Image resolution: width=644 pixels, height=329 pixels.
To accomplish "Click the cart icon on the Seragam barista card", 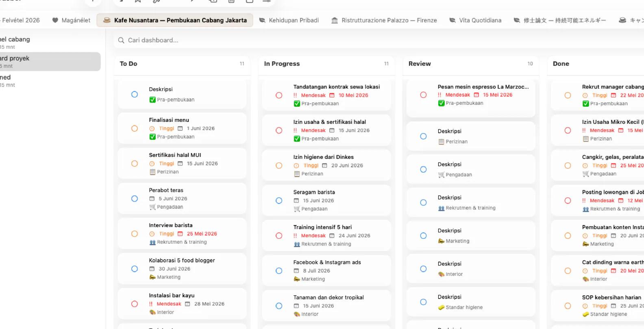I will coord(297,209).
